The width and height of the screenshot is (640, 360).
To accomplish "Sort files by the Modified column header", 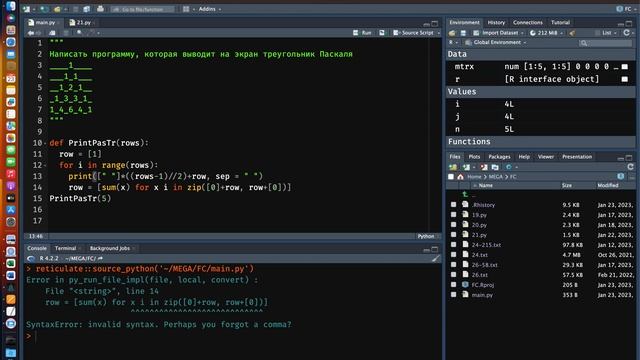I will coord(608,185).
